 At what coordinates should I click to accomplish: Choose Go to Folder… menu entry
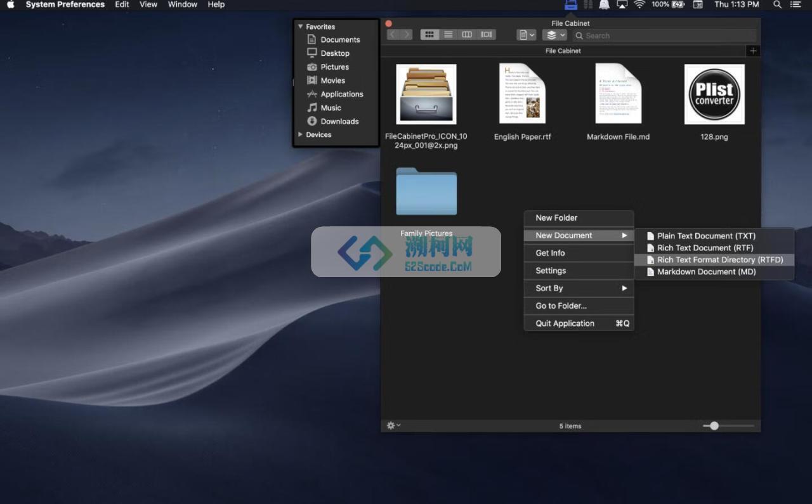[579, 306]
